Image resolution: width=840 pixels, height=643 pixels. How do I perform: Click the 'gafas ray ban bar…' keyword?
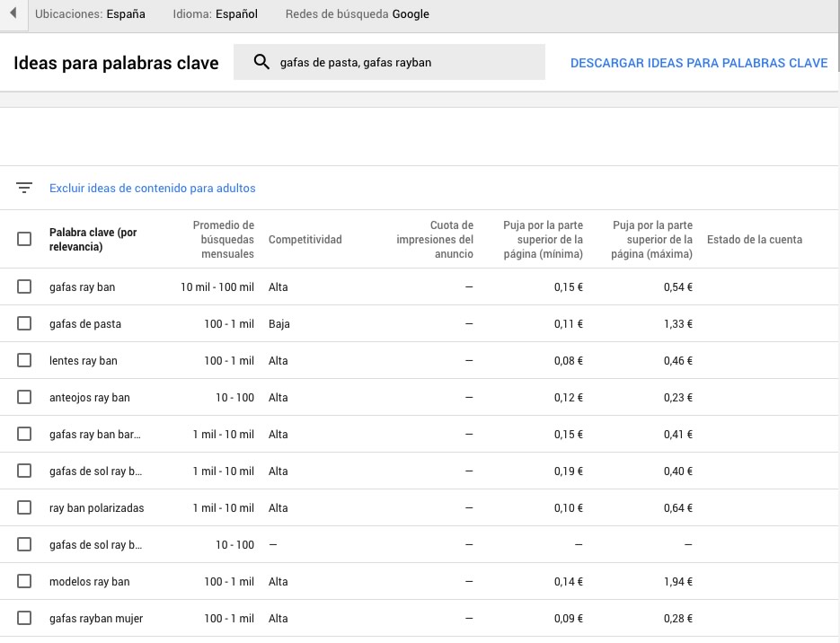95,434
